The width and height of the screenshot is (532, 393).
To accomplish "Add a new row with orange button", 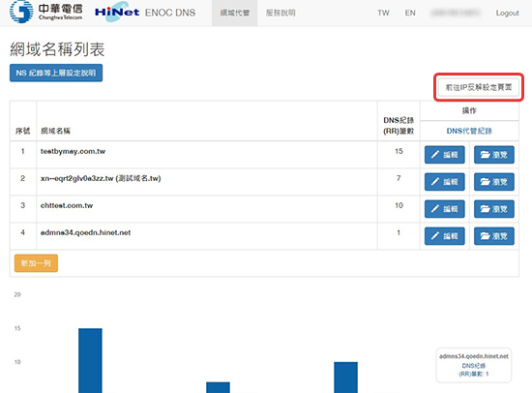I will pos(36,263).
